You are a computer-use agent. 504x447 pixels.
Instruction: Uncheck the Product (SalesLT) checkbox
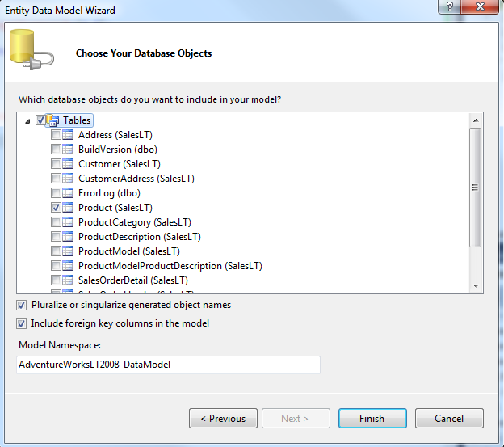tap(56, 208)
